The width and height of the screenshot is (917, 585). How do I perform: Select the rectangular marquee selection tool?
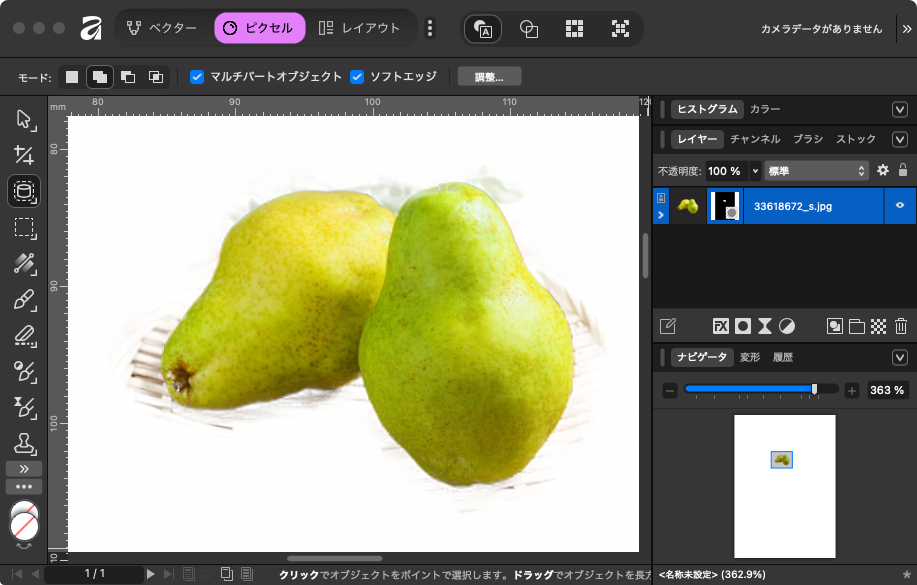(24, 227)
